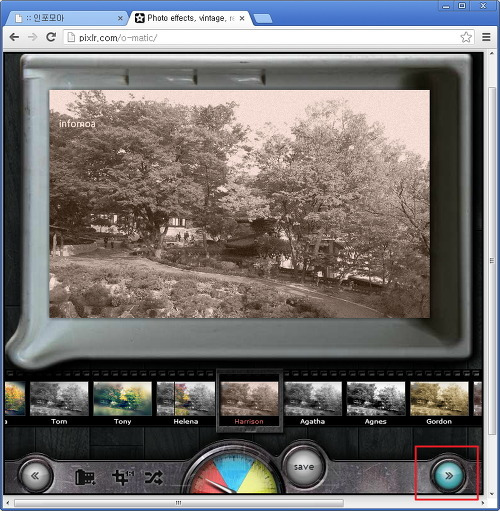Close the 인포모아 tab
This screenshot has height=511, width=500.
tap(120, 18)
